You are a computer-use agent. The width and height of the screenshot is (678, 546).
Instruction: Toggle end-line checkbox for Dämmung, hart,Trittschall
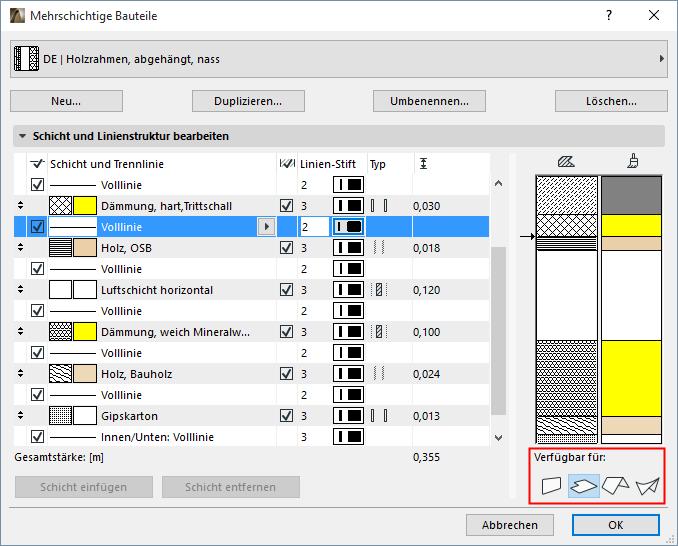point(287,206)
